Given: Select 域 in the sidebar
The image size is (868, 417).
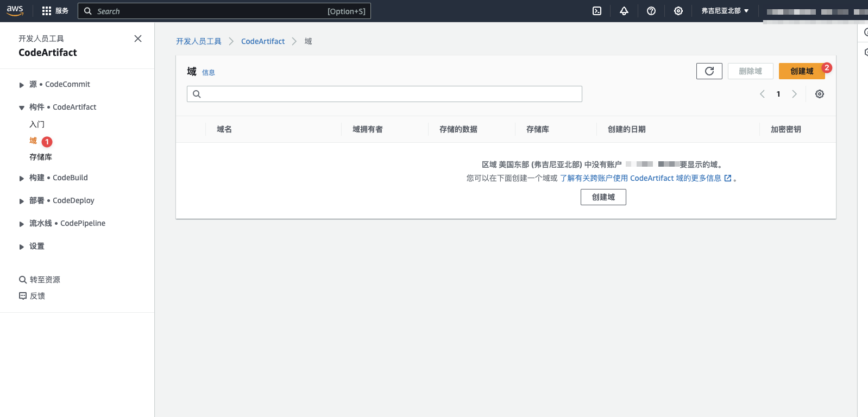Looking at the screenshot, I should 33,141.
